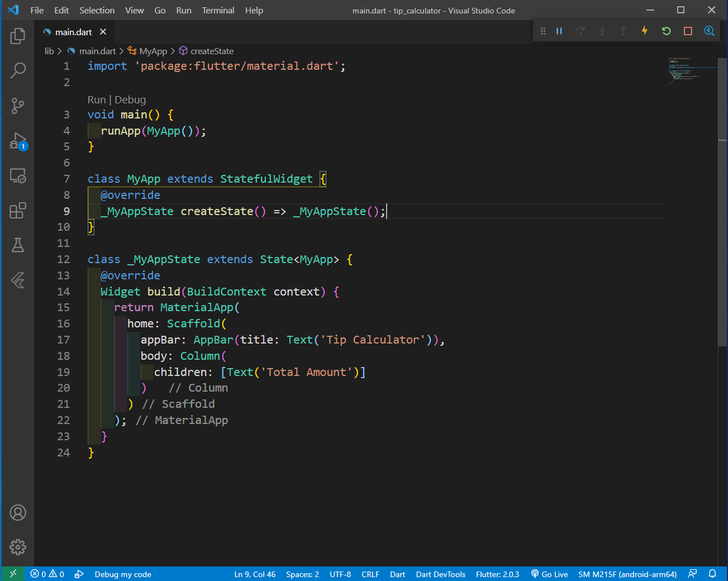Image resolution: width=728 pixels, height=581 pixels.
Task: Open the Manage gear menu
Action: pyautogui.click(x=18, y=547)
